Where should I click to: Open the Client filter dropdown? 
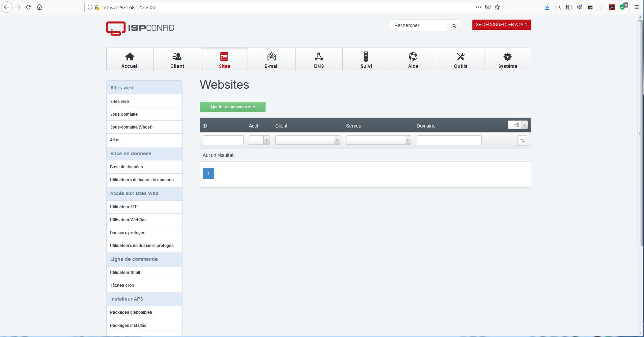coord(308,140)
